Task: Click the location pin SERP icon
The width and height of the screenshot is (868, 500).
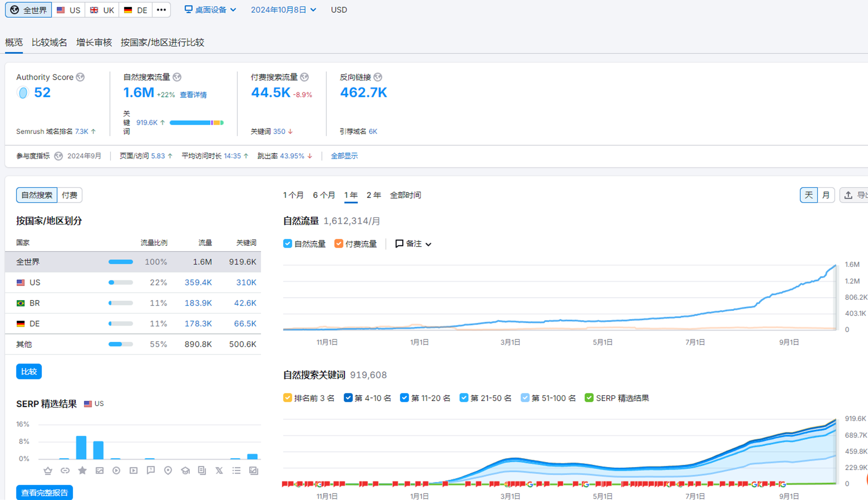Action: (168, 471)
